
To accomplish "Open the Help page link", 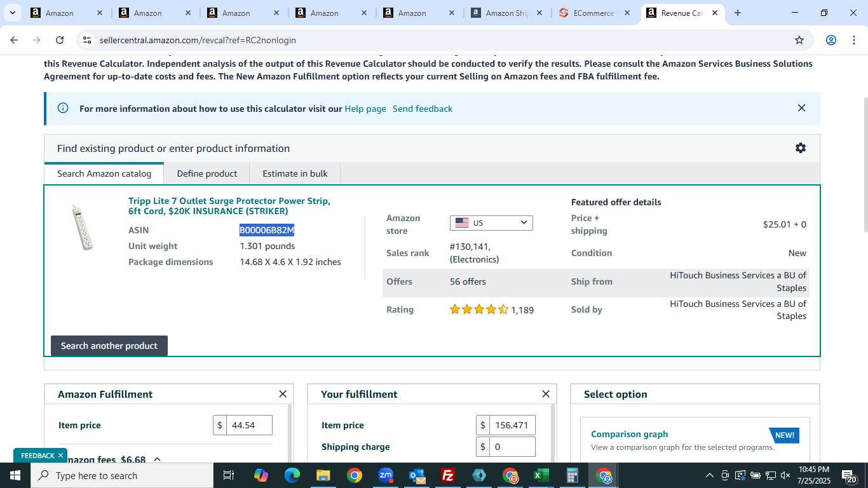I will click(x=365, y=109).
